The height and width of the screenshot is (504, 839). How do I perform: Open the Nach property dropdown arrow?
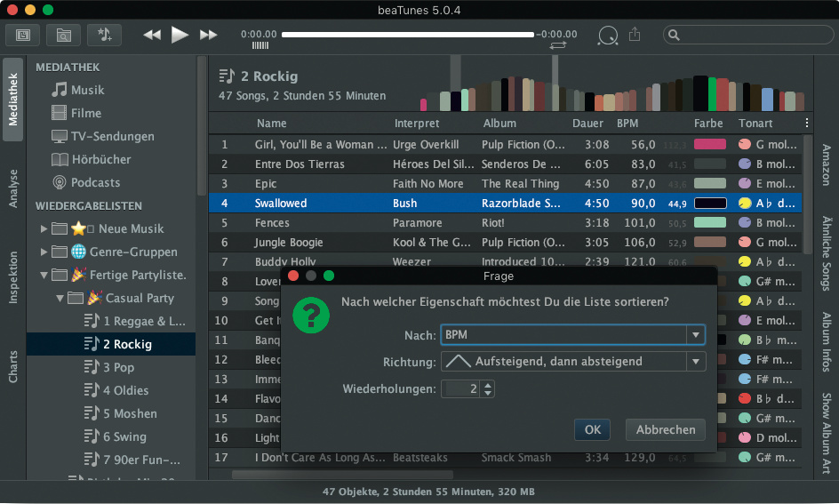pyautogui.click(x=695, y=335)
